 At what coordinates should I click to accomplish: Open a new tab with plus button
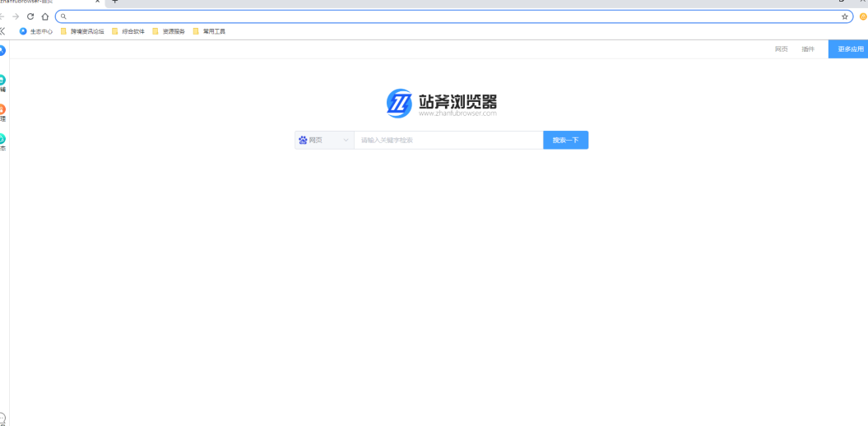pyautogui.click(x=115, y=2)
